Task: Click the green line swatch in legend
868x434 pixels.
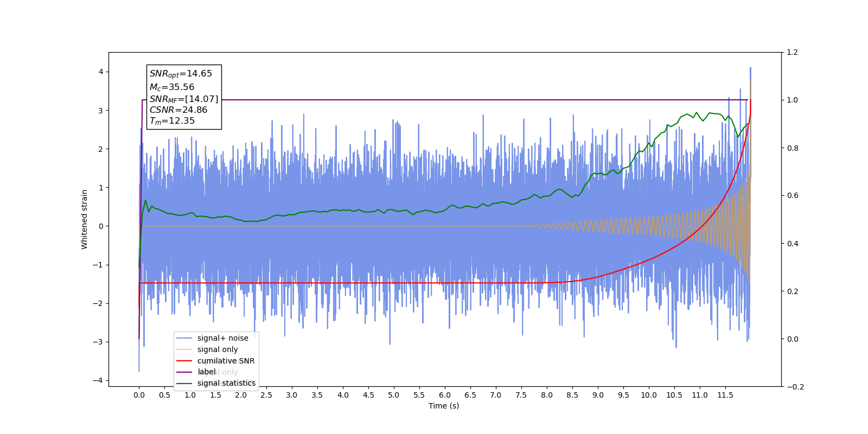Action: click(x=184, y=383)
